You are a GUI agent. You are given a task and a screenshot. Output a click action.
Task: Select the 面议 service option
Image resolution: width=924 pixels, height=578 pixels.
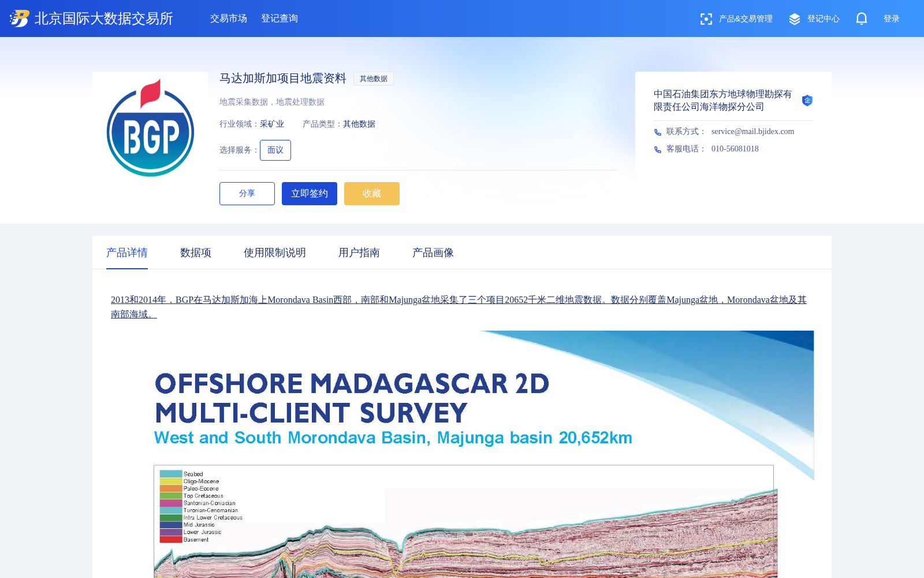[x=275, y=150]
